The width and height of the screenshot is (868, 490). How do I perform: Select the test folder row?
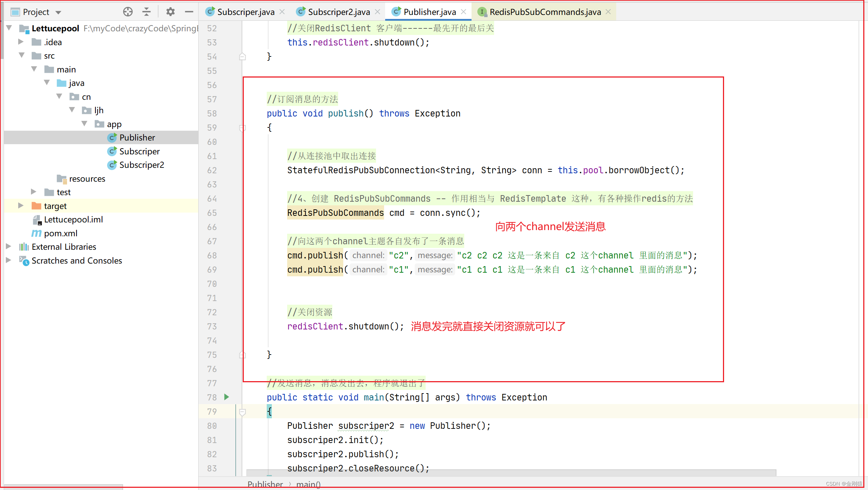(x=101, y=192)
